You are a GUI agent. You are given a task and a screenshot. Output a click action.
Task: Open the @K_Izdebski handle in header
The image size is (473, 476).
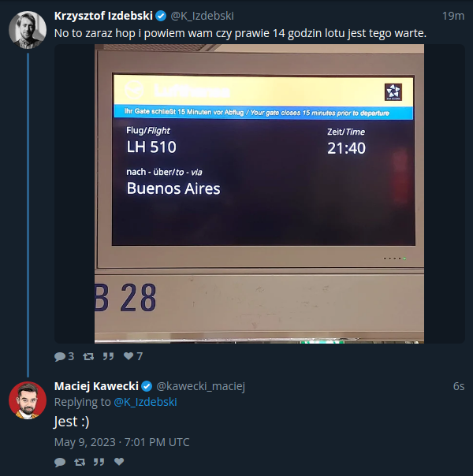[202, 16]
